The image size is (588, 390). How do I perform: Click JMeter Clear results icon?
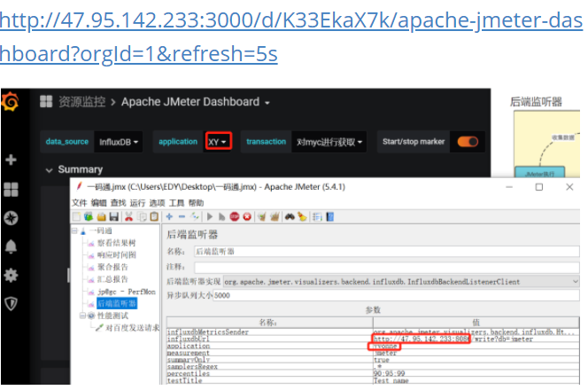262,216
